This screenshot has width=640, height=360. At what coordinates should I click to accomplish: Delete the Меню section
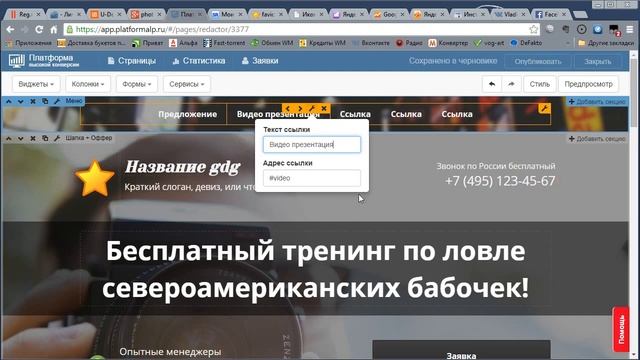coord(33,101)
